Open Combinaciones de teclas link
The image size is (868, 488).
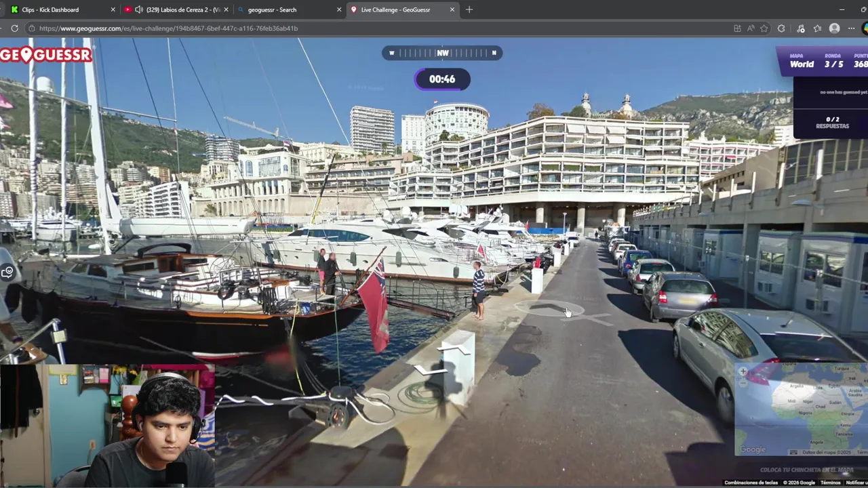(751, 483)
